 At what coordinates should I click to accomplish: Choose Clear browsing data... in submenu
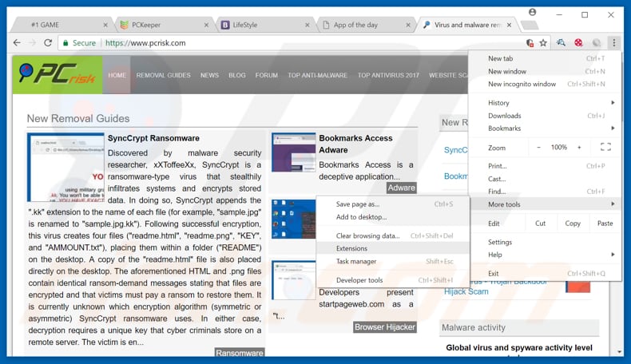point(393,235)
